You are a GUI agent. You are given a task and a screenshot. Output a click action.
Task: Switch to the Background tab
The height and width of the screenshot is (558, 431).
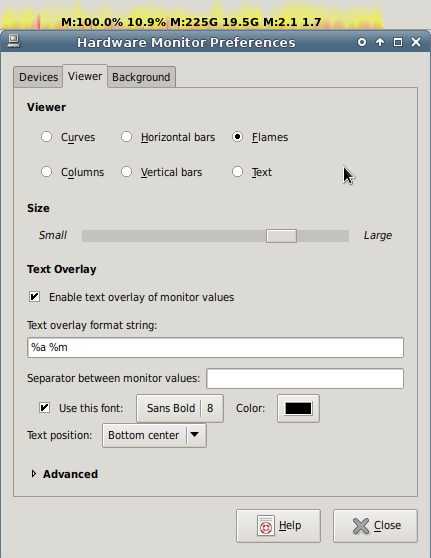tap(141, 77)
